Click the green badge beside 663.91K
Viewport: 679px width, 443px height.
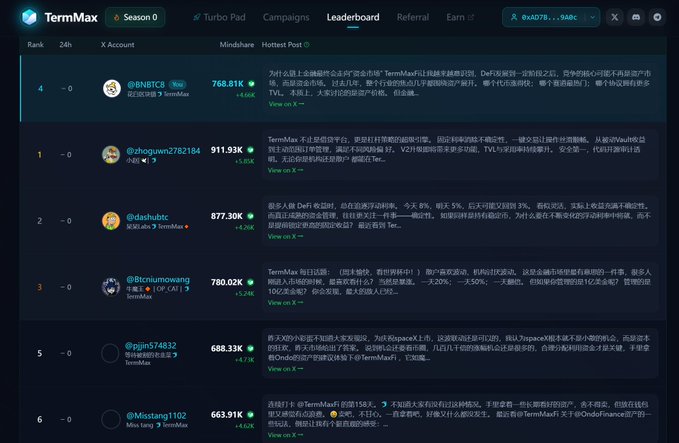[x=250, y=414]
